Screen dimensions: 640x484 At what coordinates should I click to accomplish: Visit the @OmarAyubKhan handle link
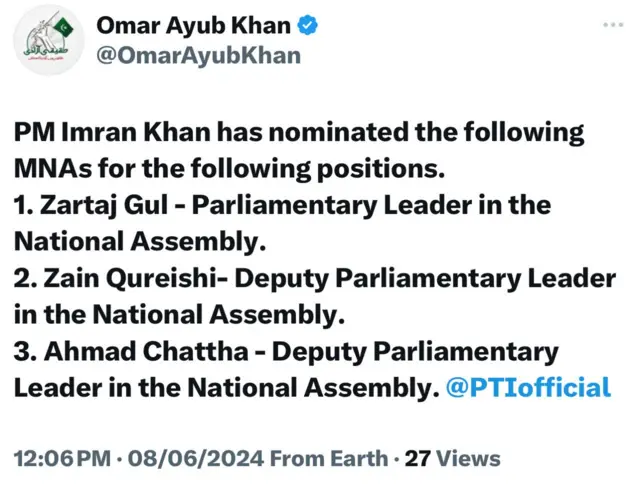click(x=198, y=55)
